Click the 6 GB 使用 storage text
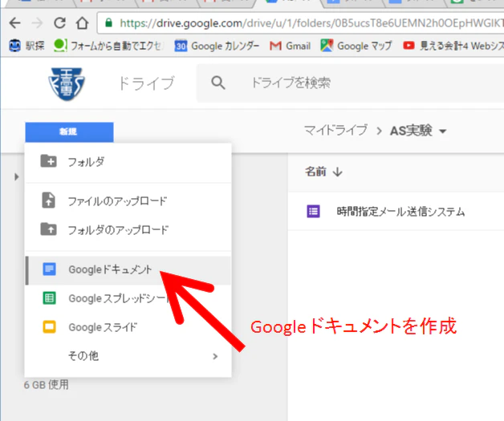Screen dimensions: 504x421 (46, 384)
